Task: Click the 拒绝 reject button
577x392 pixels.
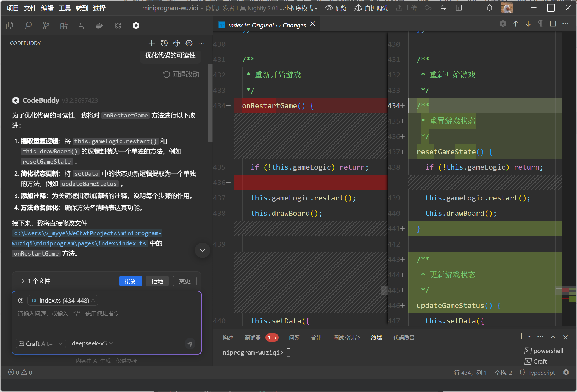Action: 157,281
